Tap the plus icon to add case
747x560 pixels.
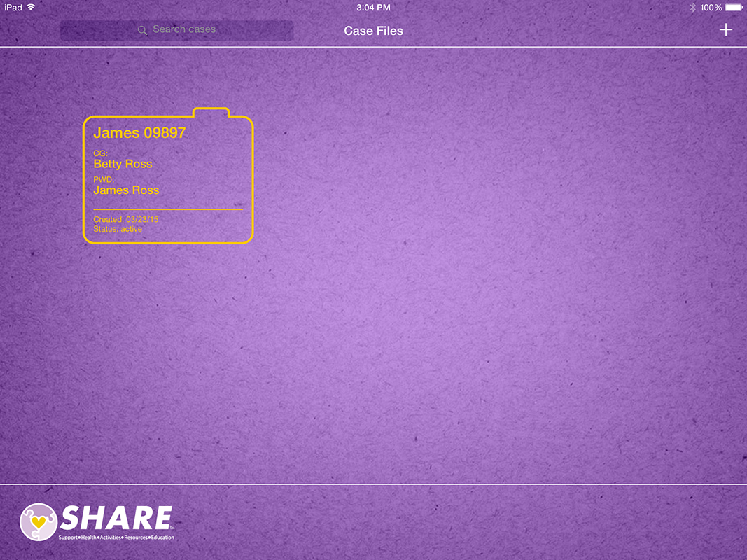click(726, 30)
